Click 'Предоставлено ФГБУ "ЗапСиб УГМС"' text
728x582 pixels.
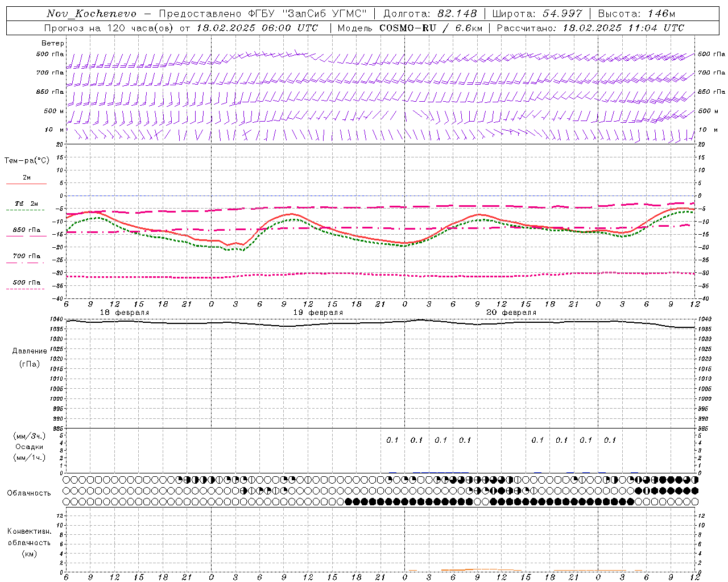click(263, 14)
